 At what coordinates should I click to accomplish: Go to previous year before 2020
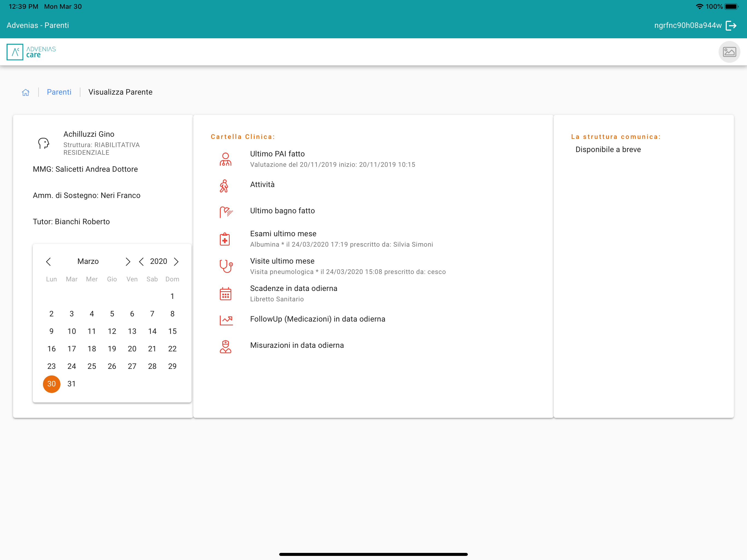(141, 261)
